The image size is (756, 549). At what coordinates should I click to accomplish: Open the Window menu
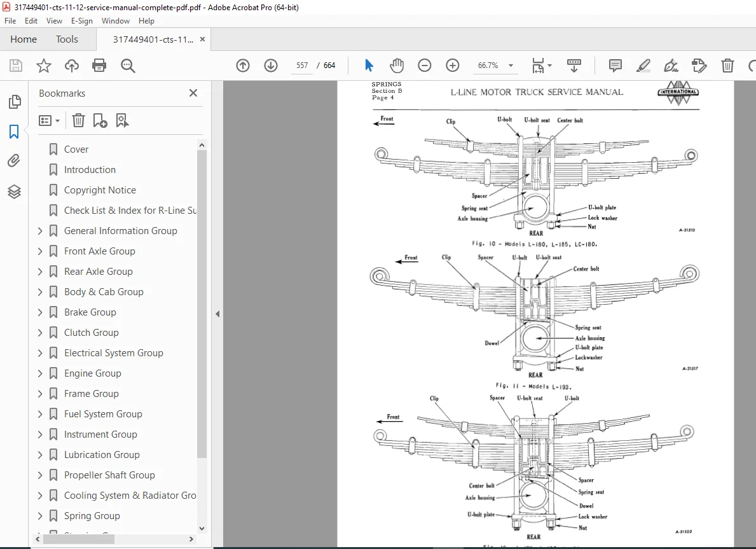click(x=115, y=21)
